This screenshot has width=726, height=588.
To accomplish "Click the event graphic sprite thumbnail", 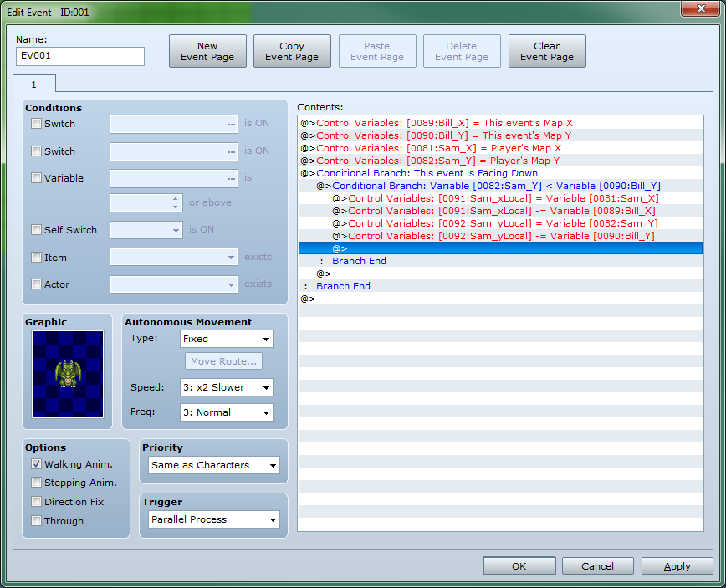I will click(x=68, y=374).
